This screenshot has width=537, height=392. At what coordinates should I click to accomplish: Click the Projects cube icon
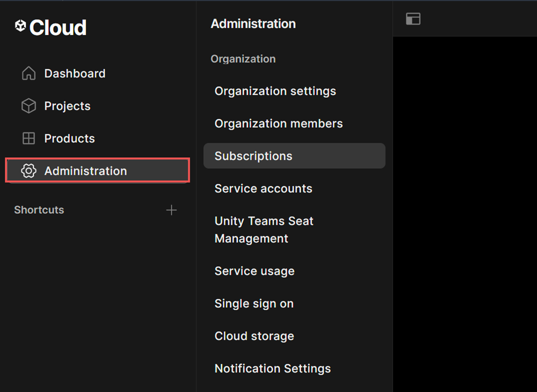click(28, 106)
